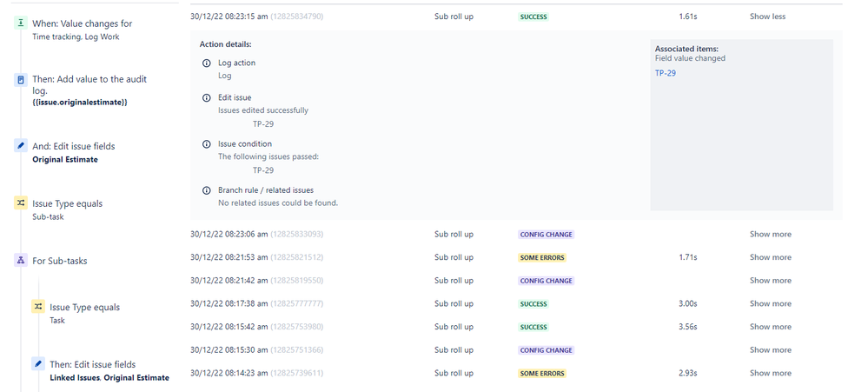Click the SUCCESS badge on the 08:17:38 entry
868x392 pixels.
(x=533, y=304)
